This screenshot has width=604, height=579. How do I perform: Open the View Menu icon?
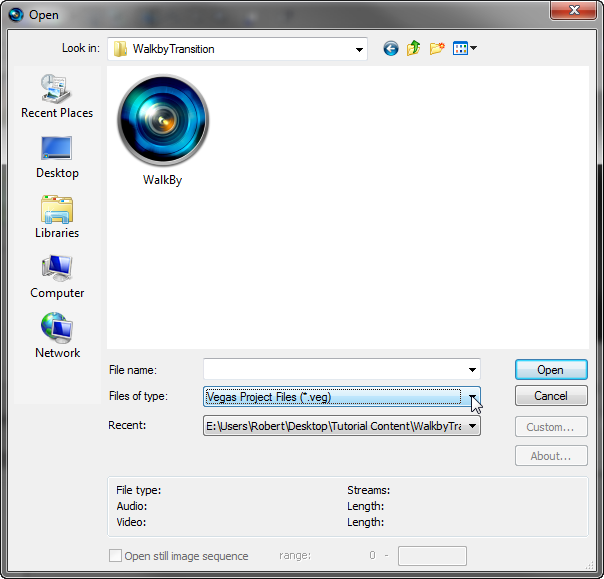tap(465, 49)
